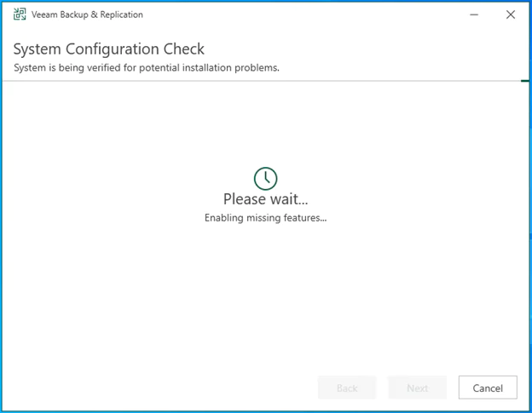Click the gray divider line below the header
532x413 pixels.
click(256, 81)
